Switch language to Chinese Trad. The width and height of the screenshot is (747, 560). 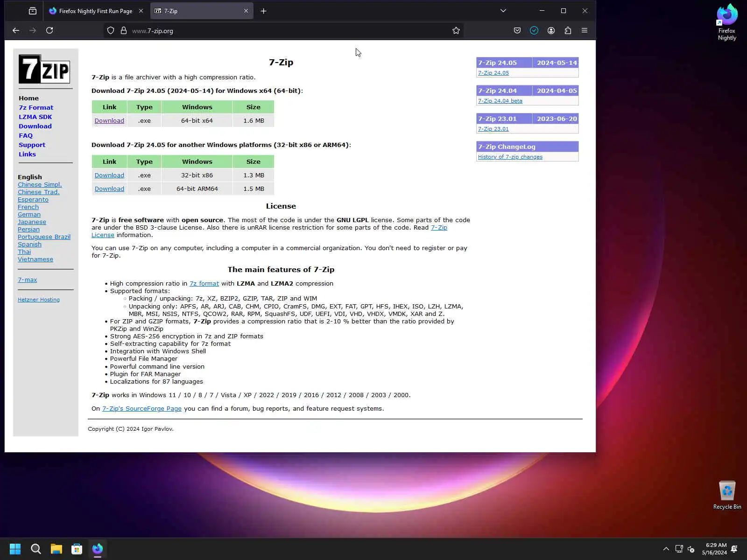(39, 192)
